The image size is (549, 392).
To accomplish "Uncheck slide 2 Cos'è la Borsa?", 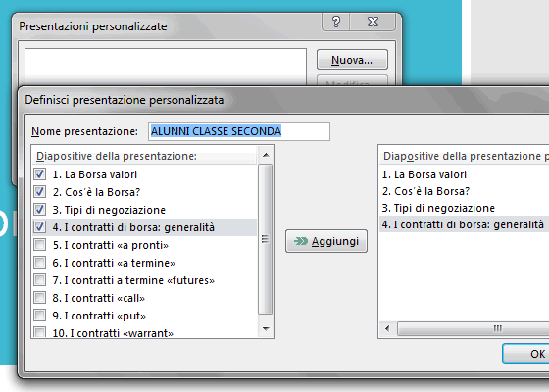I will (39, 191).
